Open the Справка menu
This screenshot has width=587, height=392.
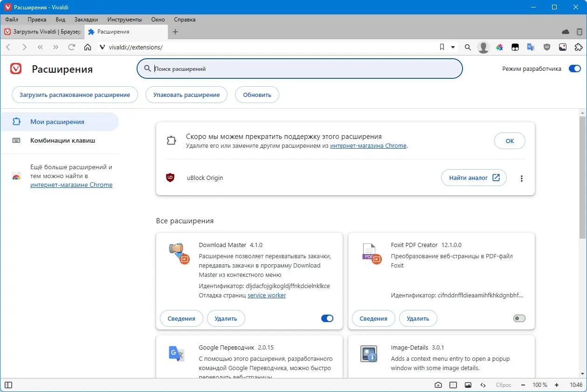click(185, 20)
